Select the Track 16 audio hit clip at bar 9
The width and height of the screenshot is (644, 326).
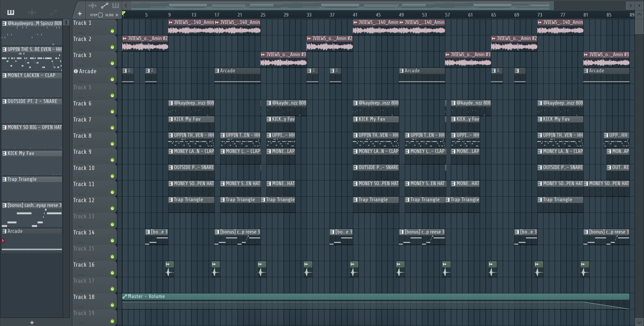point(169,269)
